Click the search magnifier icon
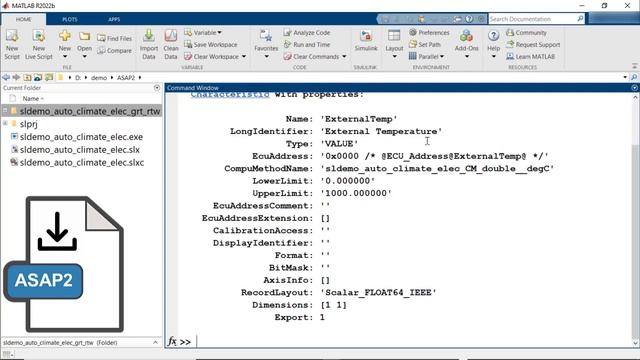This screenshot has width=640, height=360. (580, 19)
